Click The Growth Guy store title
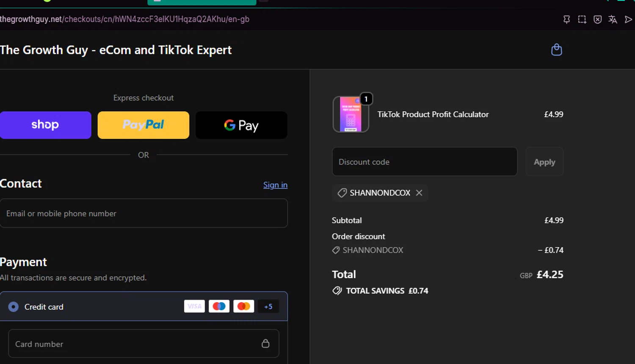This screenshot has height=364, width=635. (116, 50)
